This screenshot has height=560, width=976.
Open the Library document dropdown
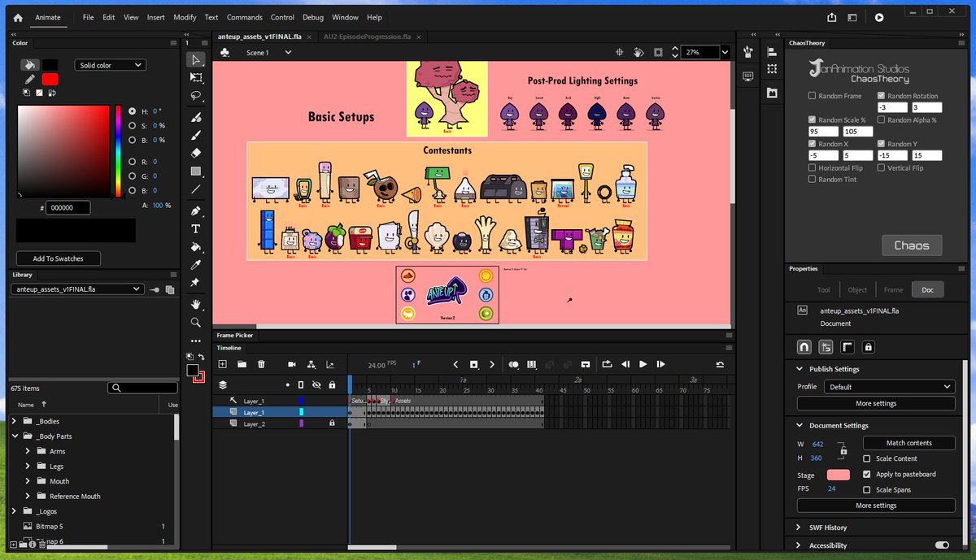[77, 289]
